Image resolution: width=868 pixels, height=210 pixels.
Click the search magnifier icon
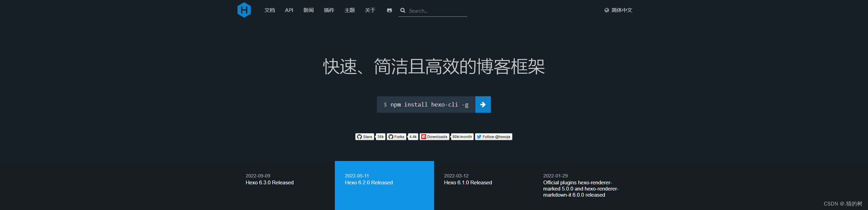pyautogui.click(x=403, y=10)
